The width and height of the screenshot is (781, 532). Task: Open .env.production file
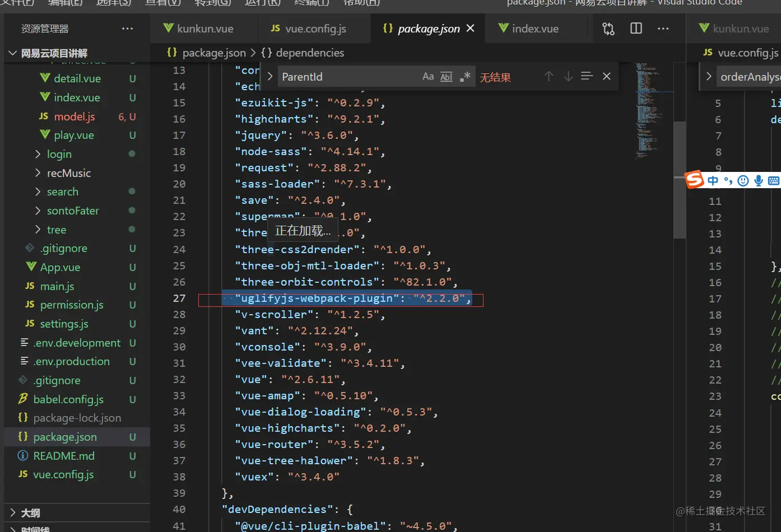(x=77, y=361)
